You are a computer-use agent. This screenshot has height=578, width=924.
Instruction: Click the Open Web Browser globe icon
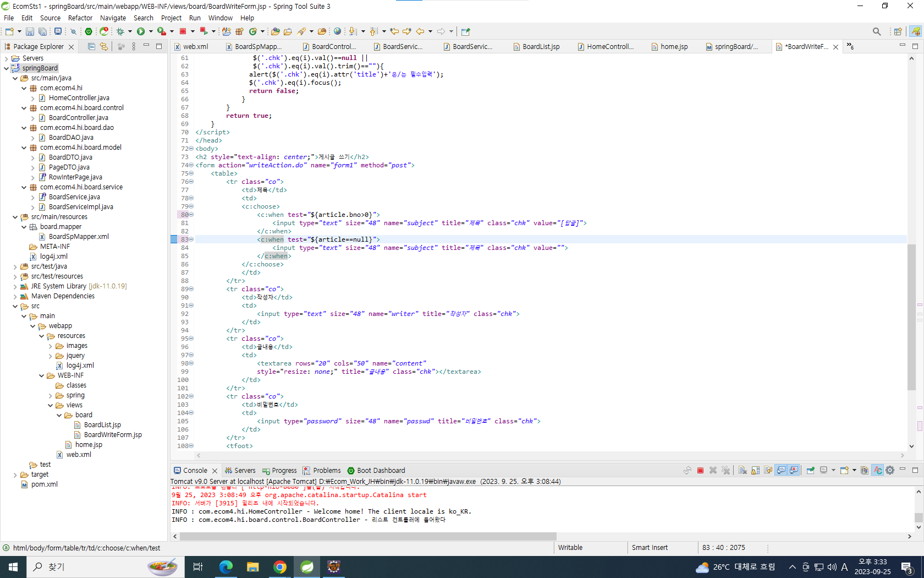[337, 31]
